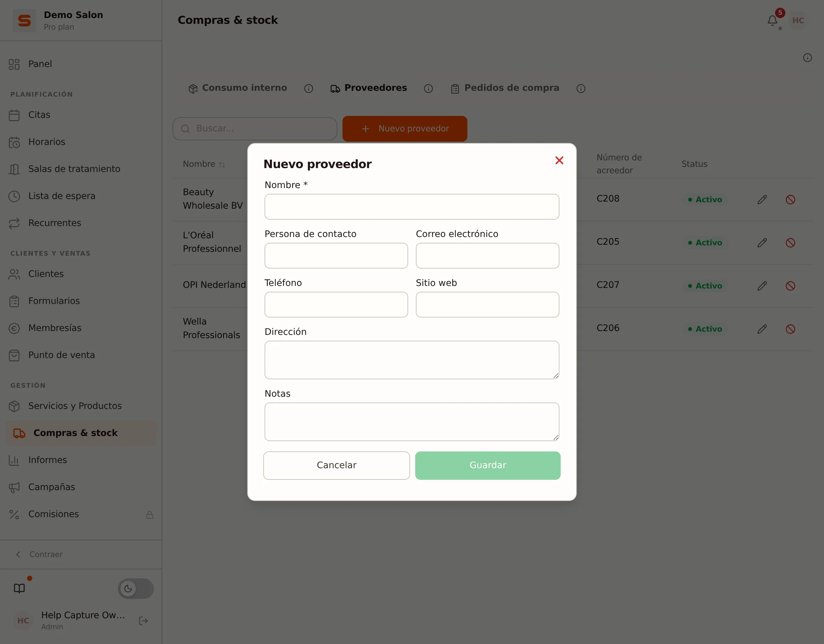The image size is (824, 644).
Task: Click the Sitio web field
Action: (487, 305)
